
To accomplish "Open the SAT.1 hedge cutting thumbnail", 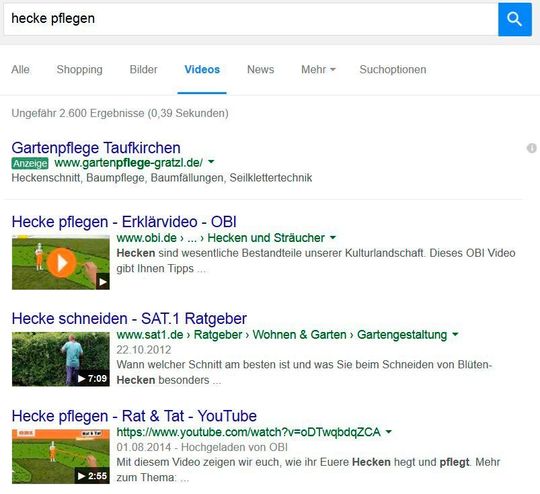I will [61, 359].
